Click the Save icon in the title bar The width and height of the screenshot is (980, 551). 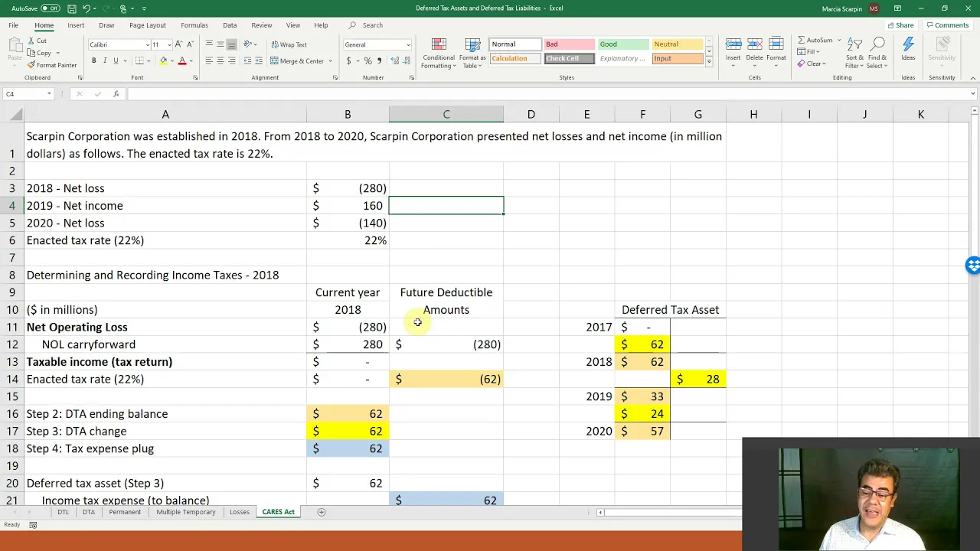71,8
